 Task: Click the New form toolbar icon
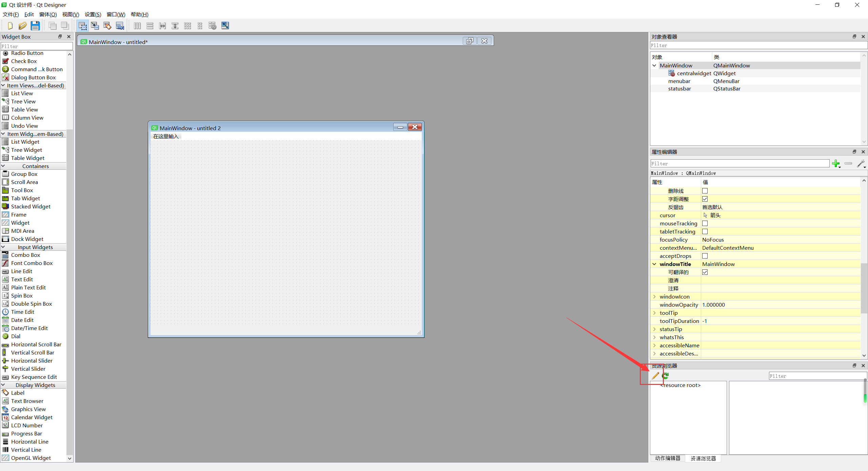pos(10,26)
